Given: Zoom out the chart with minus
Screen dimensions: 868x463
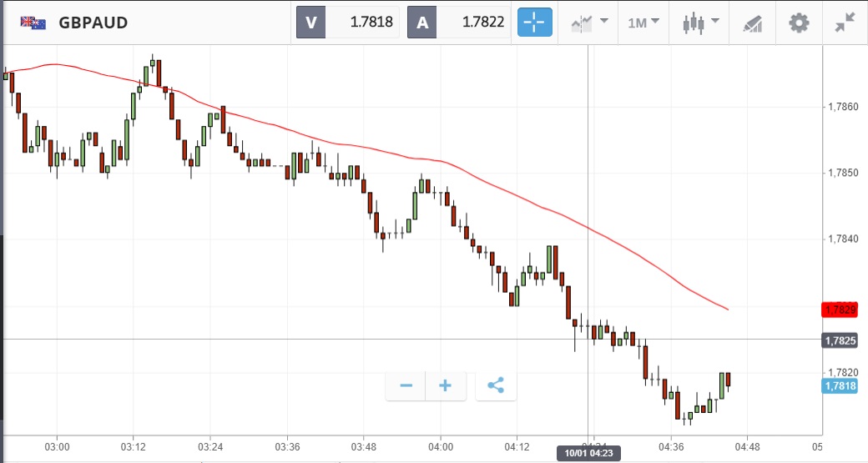Looking at the screenshot, I should click(406, 385).
